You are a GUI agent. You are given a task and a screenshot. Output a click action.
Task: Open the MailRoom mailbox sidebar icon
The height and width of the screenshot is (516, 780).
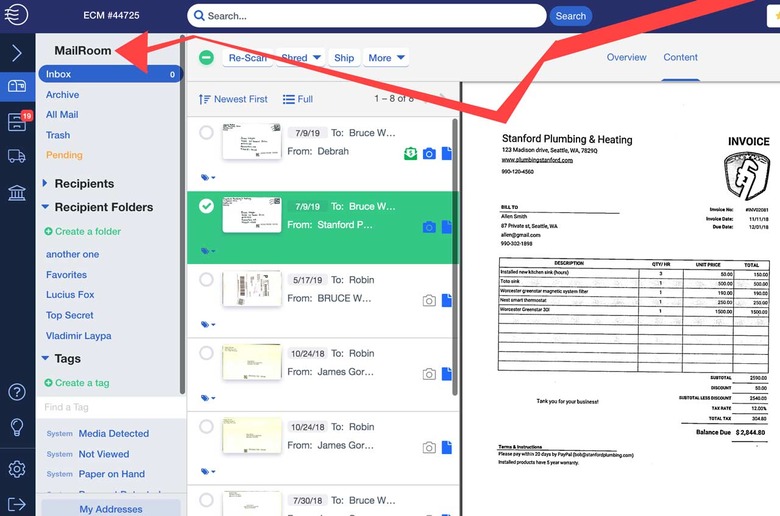(17, 86)
